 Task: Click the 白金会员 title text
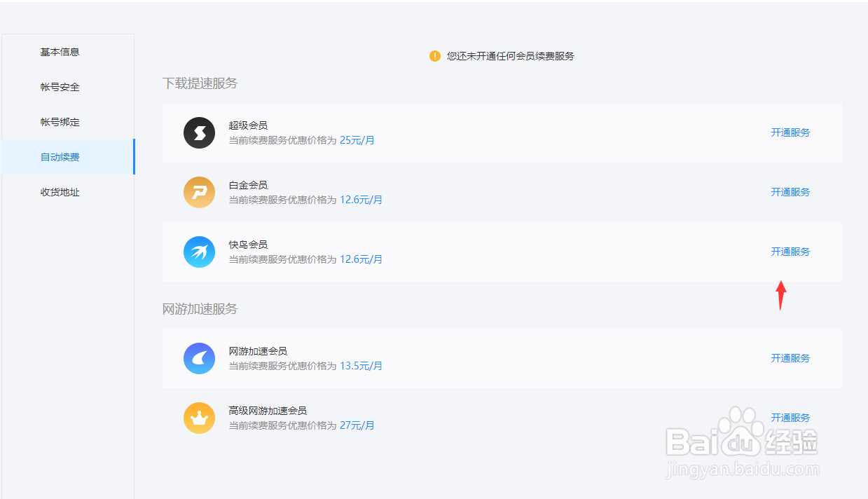pos(248,185)
